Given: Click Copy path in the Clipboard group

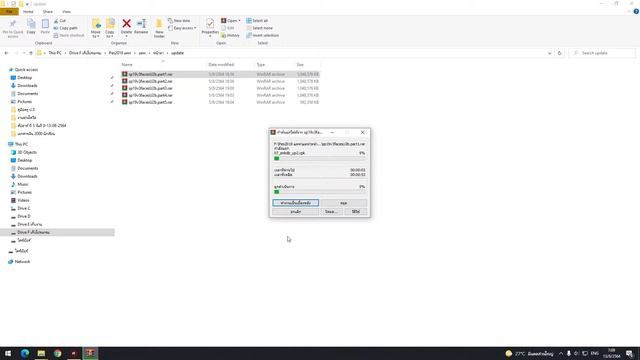Looking at the screenshot, I should coord(65,28).
